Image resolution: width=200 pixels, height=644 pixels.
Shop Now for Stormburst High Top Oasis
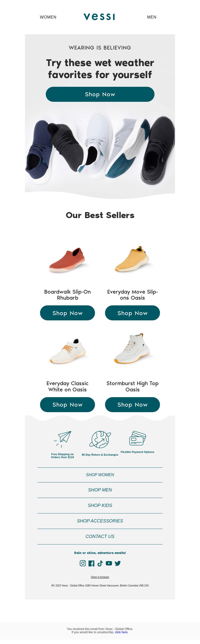132,404
